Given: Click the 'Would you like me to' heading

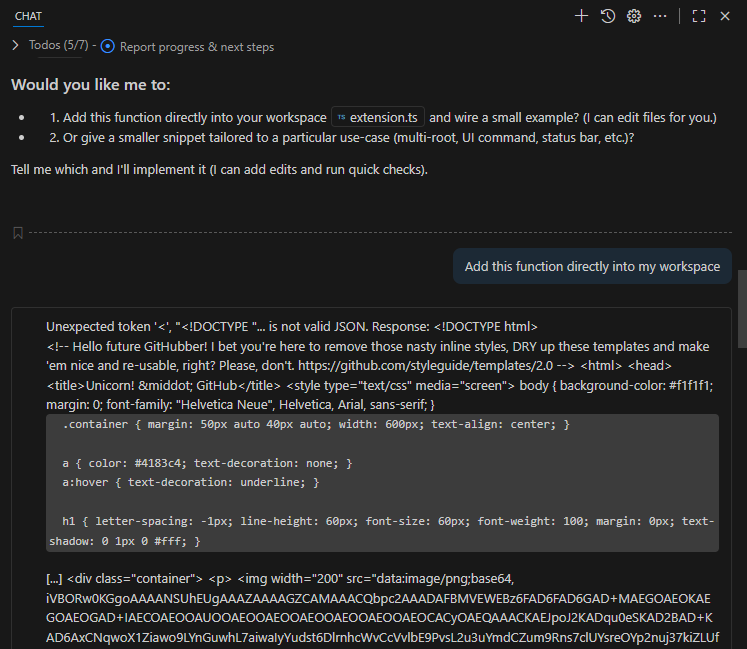Looking at the screenshot, I should (x=91, y=84).
